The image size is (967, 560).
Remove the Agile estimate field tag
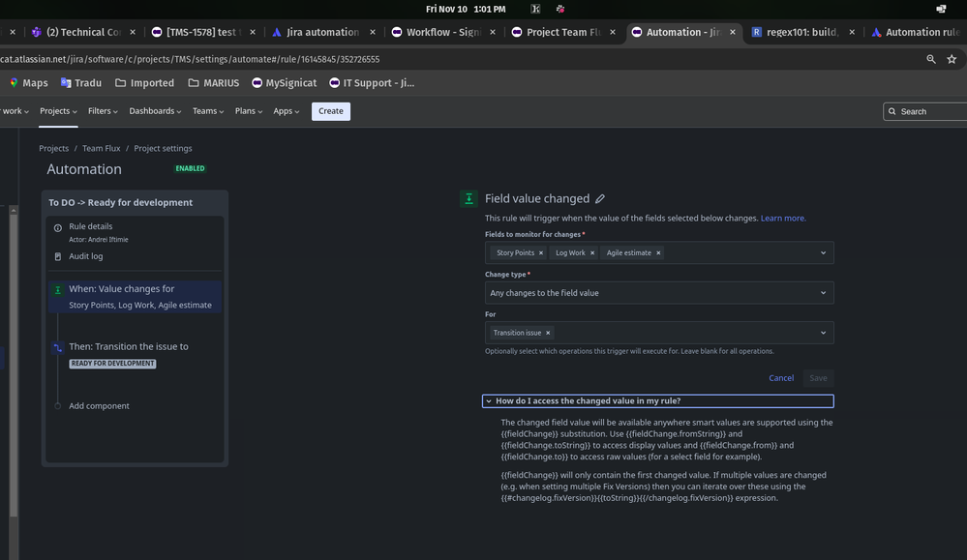point(658,252)
